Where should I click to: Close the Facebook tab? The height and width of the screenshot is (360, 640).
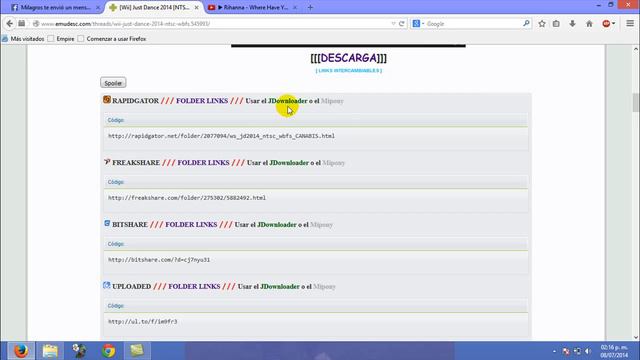click(x=98, y=7)
